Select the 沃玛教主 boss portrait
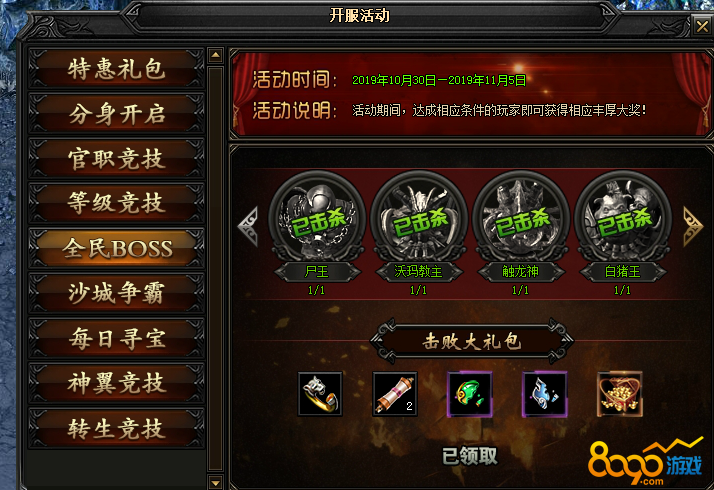 (418, 215)
